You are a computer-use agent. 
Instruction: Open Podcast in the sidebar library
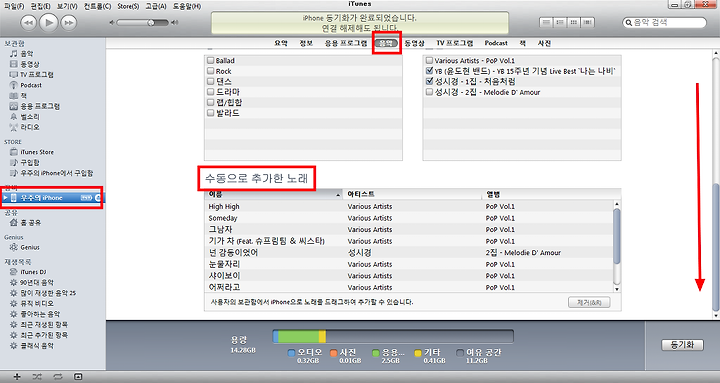coord(26,85)
